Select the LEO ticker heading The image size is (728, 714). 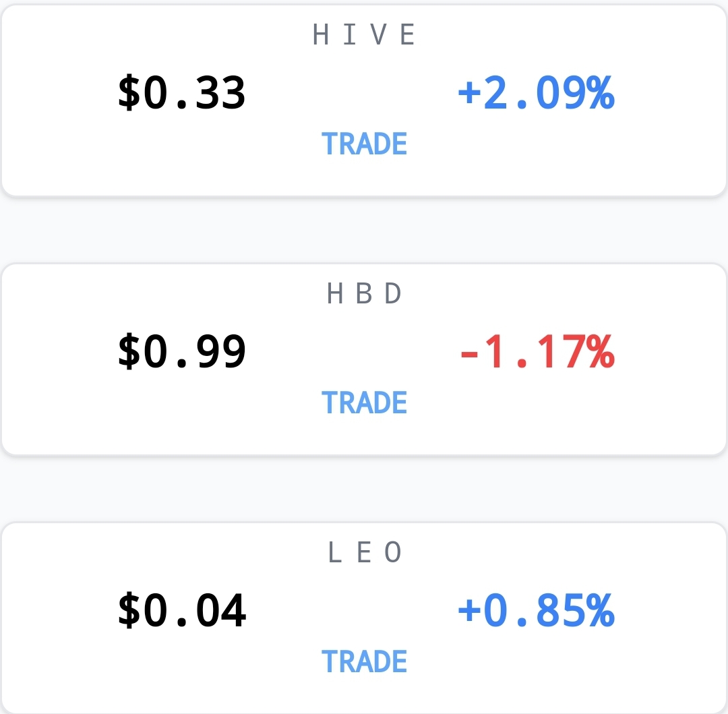(364, 552)
